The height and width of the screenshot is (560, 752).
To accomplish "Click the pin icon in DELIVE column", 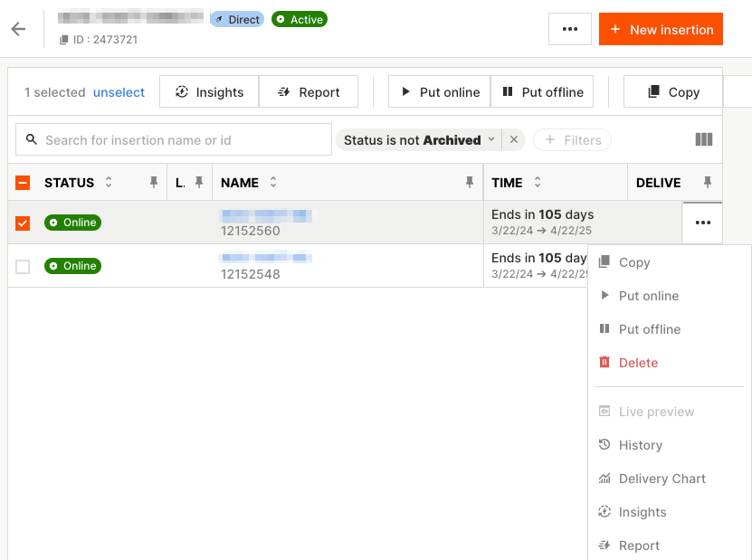I will (x=708, y=183).
